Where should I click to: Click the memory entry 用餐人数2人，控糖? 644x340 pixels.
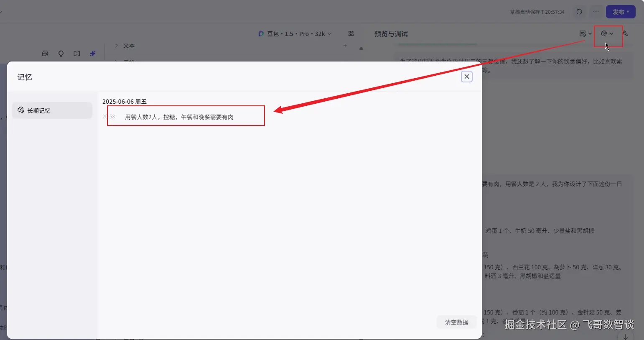click(179, 117)
